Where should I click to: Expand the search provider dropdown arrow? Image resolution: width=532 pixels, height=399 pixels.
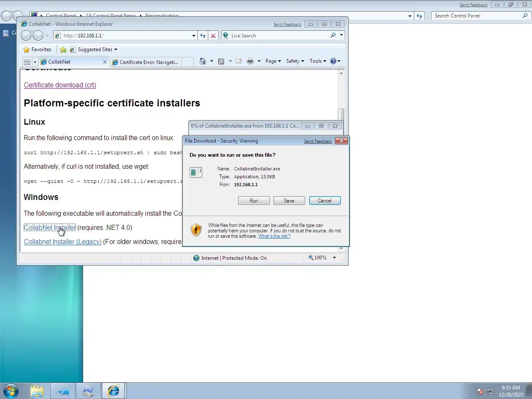(x=341, y=35)
